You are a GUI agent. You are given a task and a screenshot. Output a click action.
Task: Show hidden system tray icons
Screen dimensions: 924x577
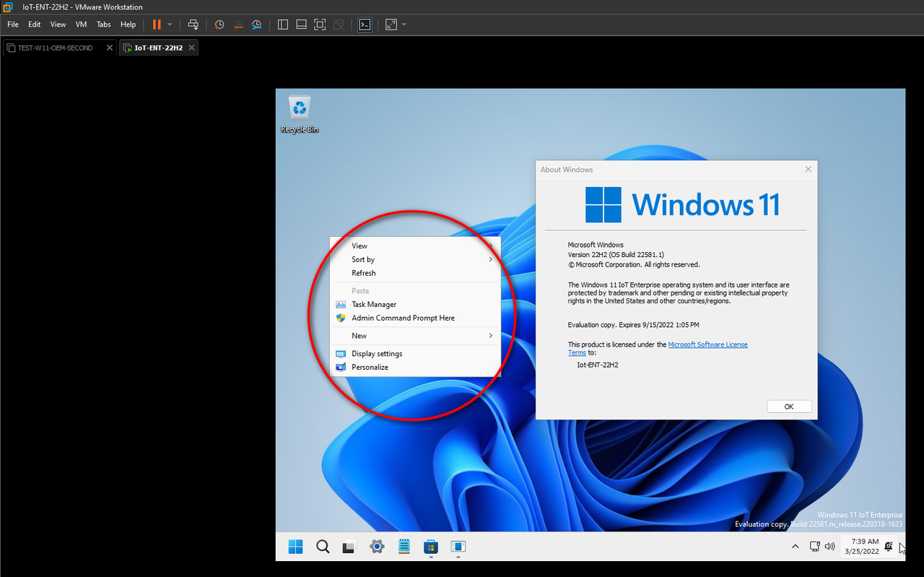[796, 547]
